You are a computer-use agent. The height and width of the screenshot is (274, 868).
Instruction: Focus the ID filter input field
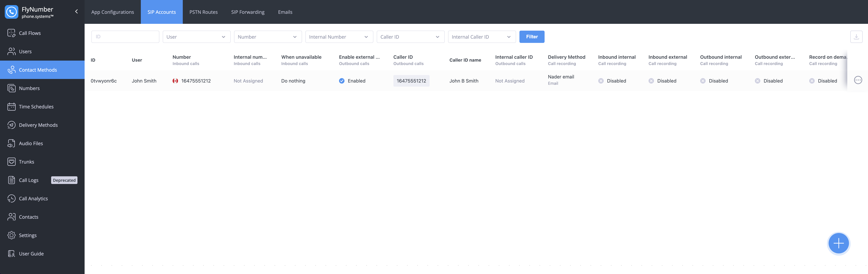tap(125, 37)
